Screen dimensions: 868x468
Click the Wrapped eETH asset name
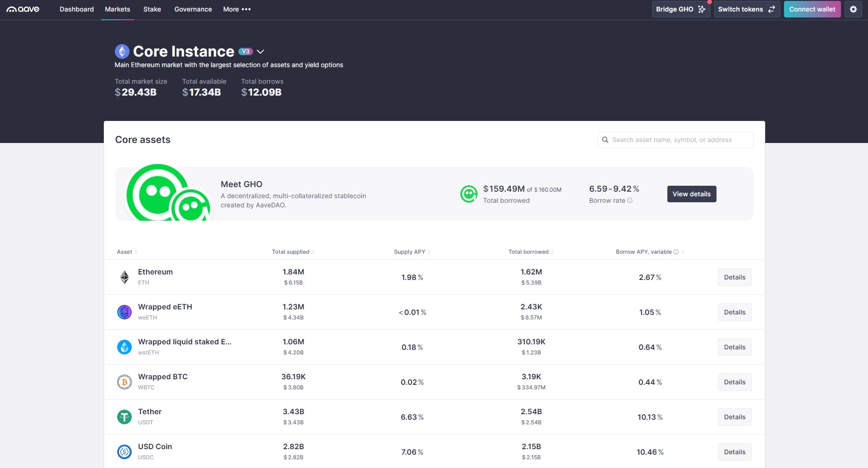pyautogui.click(x=165, y=307)
